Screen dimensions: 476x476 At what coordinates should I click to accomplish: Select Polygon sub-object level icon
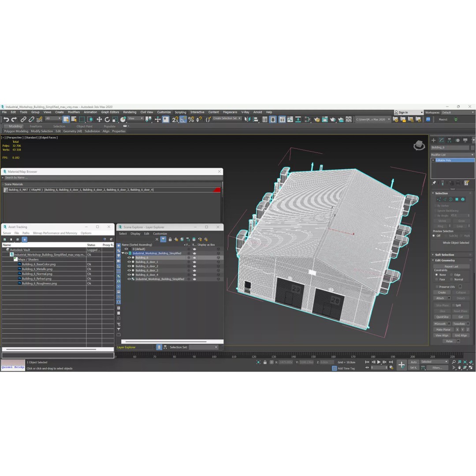[457, 200]
